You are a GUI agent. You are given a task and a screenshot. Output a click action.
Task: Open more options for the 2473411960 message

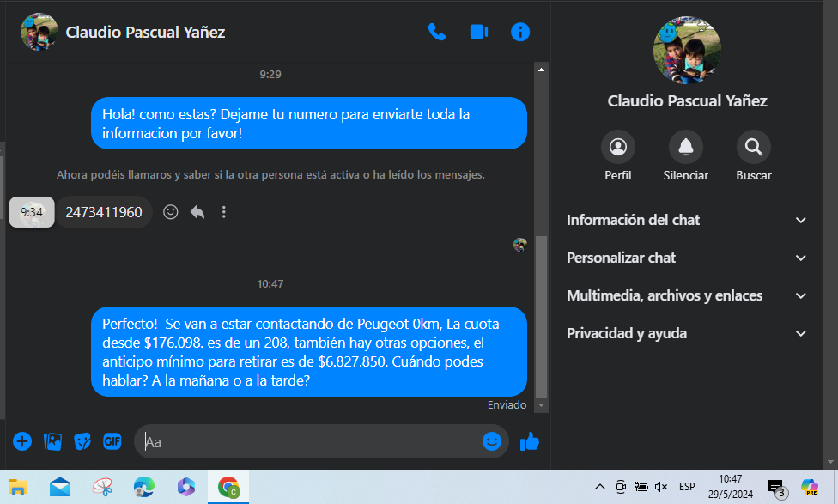tap(224, 212)
